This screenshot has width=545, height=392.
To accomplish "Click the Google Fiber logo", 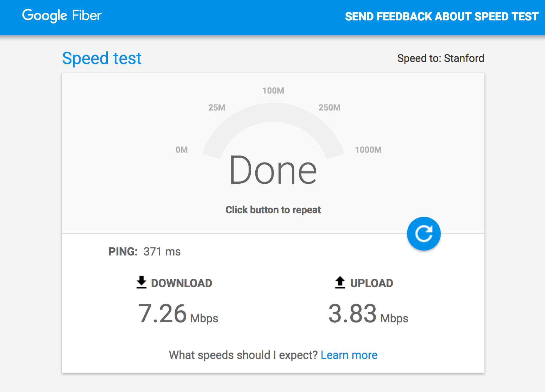I will [62, 16].
